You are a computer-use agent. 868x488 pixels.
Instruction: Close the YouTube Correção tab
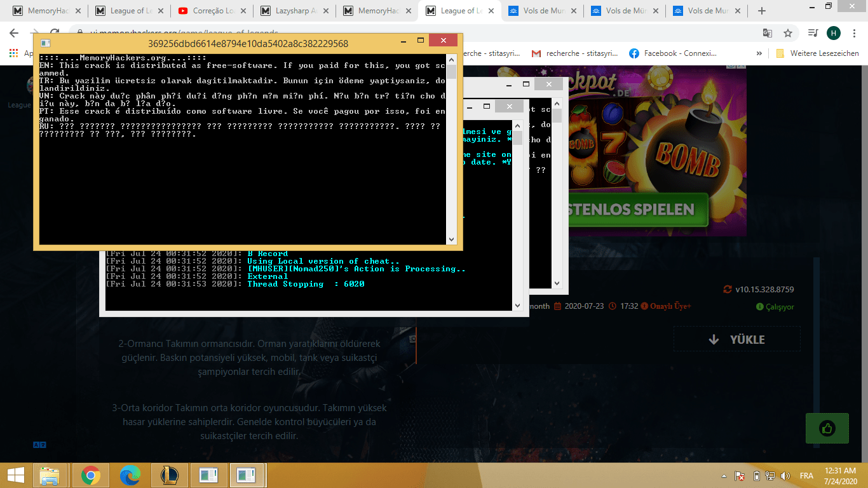click(x=242, y=11)
